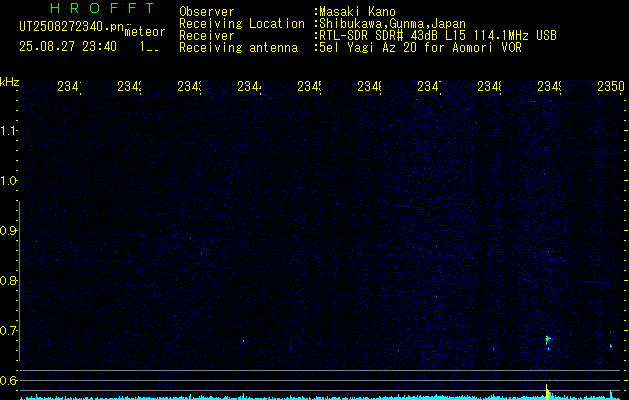This screenshot has height=400, width=629.
Task: Select the Receiving Location label
Action: pos(242,24)
